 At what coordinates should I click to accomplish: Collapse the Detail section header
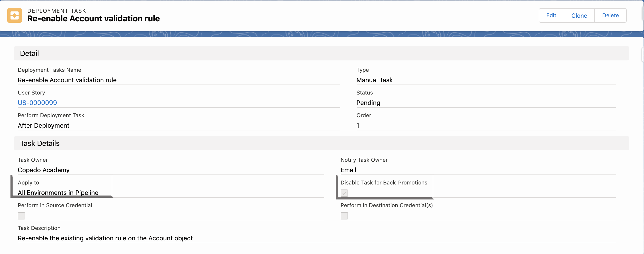pos(30,53)
